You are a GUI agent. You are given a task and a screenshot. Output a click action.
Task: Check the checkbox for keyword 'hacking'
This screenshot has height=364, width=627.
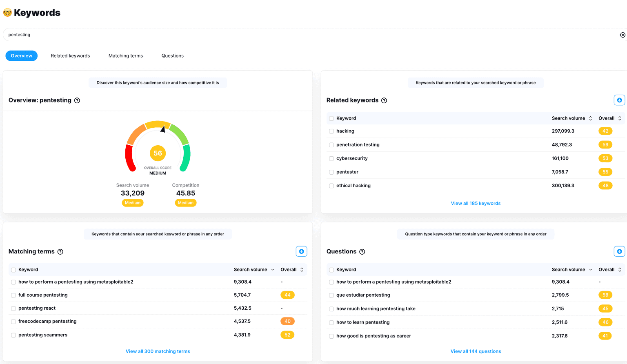[x=331, y=131]
